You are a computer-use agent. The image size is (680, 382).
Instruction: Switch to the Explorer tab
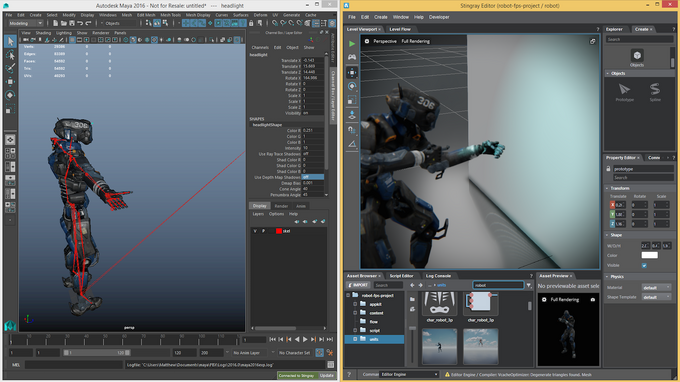(614, 29)
